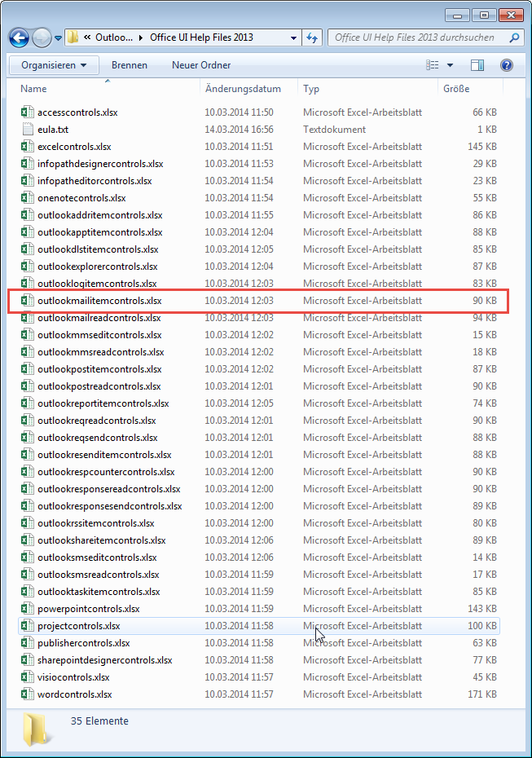The height and width of the screenshot is (758, 532).
Task: Click Excel icon of visiocontrols.xlsx
Action: (28, 677)
